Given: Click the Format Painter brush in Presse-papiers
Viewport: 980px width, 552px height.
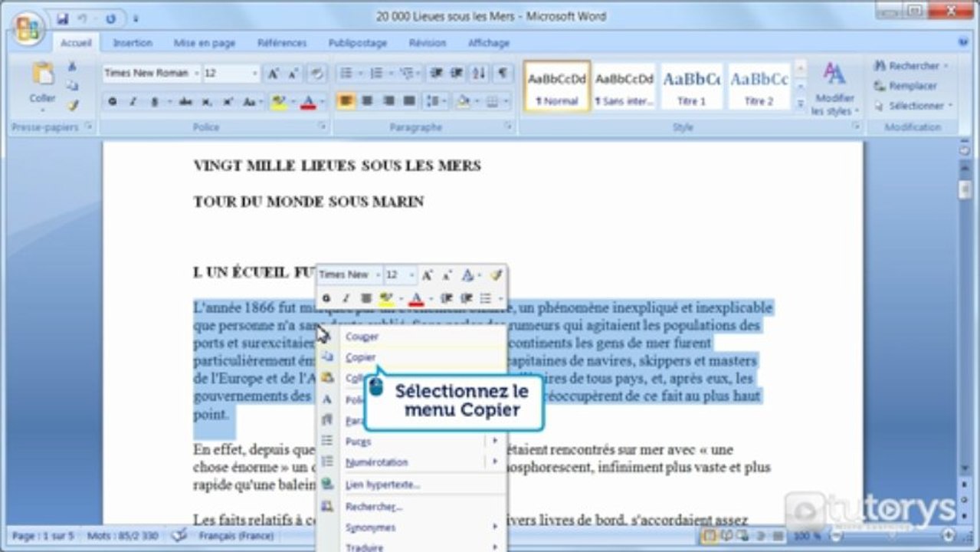Looking at the screenshot, I should point(72,105).
